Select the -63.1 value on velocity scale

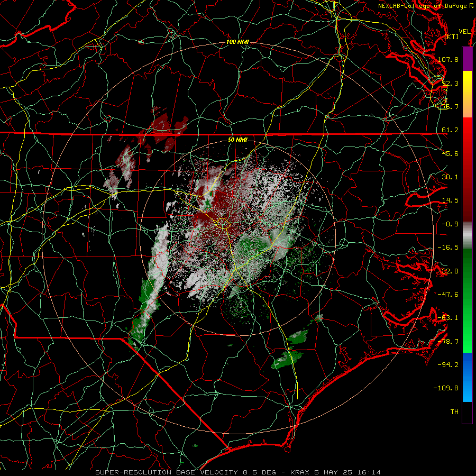tap(448, 318)
